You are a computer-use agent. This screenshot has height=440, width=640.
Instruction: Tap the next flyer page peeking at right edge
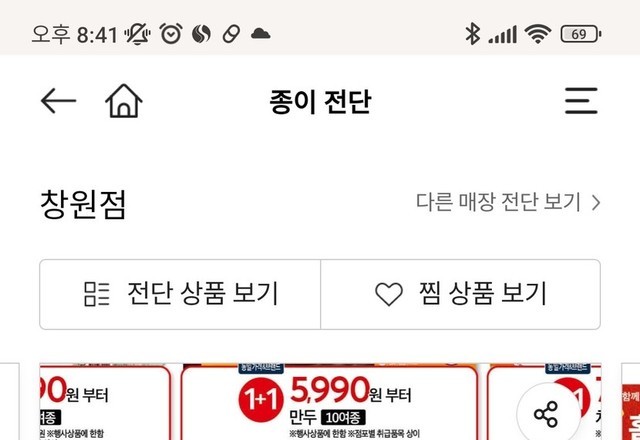point(631,402)
